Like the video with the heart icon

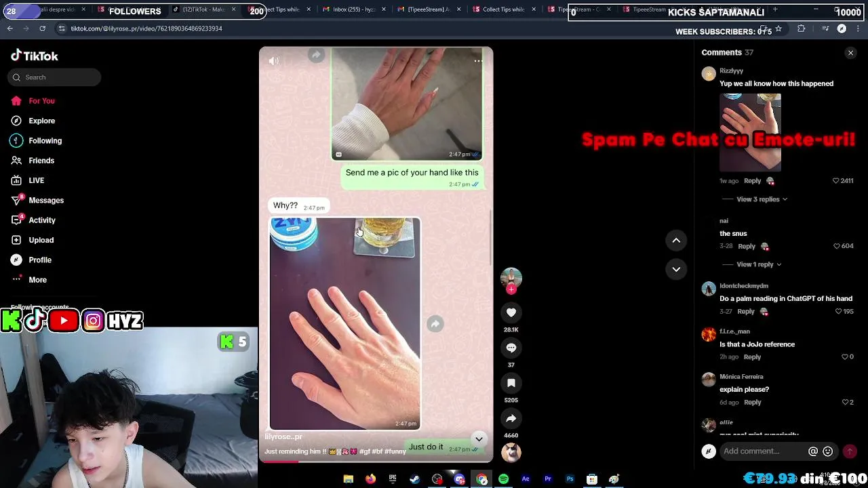point(511,312)
